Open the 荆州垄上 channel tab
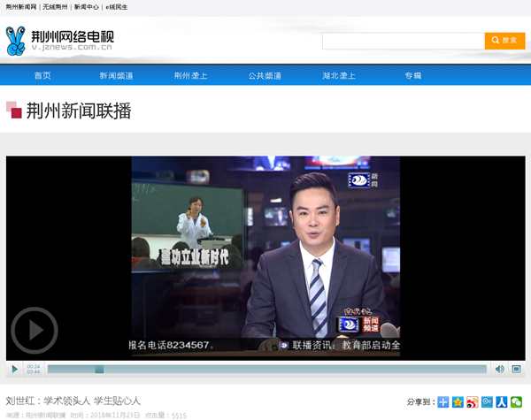 (191, 76)
